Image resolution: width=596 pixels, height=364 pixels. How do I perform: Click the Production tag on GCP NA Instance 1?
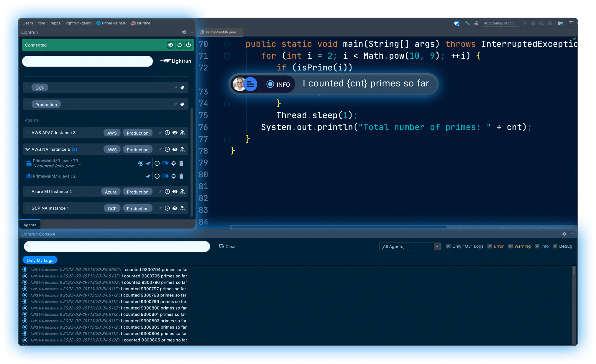[x=137, y=208]
